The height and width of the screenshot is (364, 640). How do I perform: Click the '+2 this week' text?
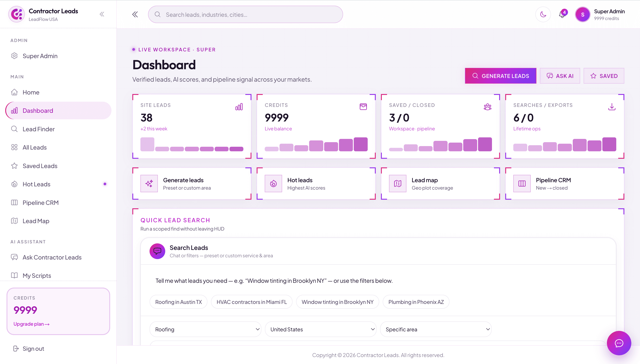click(154, 128)
